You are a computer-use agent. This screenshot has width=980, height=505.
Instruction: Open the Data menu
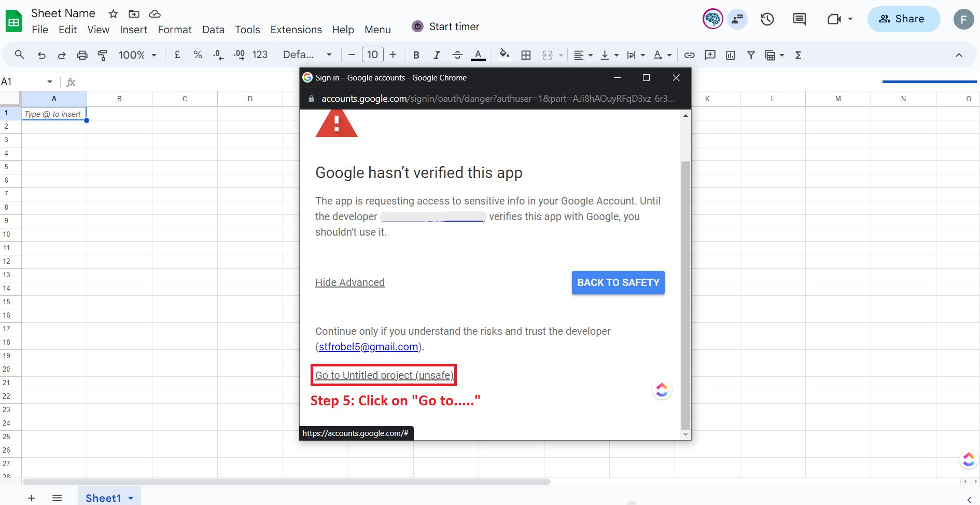click(213, 30)
